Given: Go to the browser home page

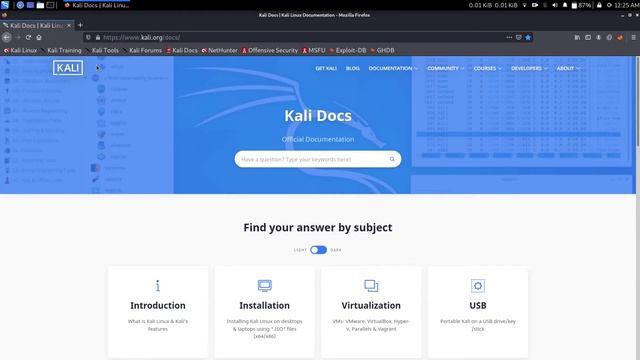Looking at the screenshot, I should (x=39, y=37).
